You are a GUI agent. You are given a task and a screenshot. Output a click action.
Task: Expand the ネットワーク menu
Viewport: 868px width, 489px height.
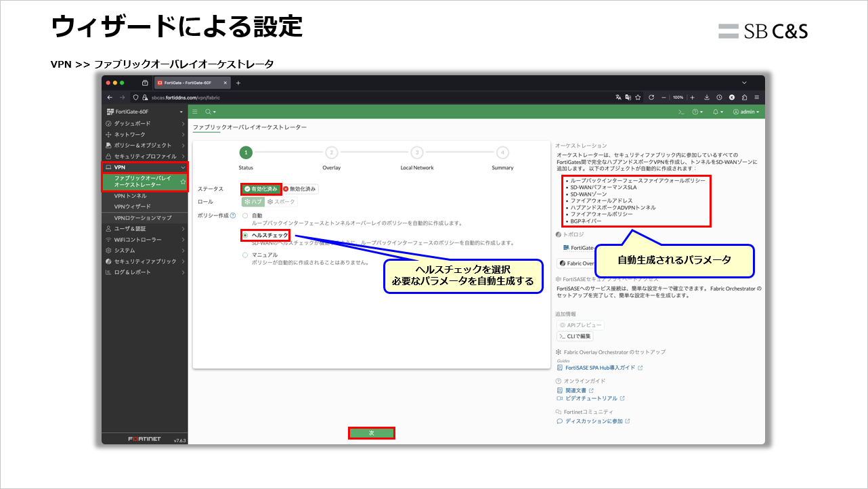coord(145,134)
